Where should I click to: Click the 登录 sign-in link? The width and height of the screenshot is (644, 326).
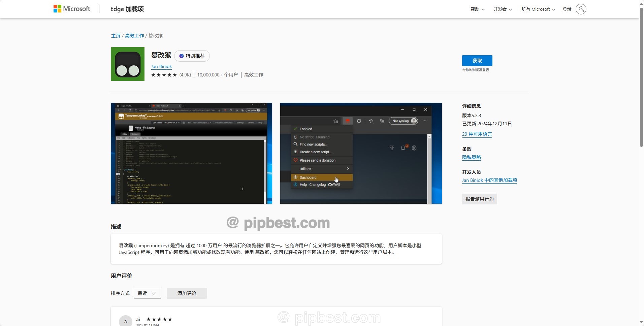567,9
